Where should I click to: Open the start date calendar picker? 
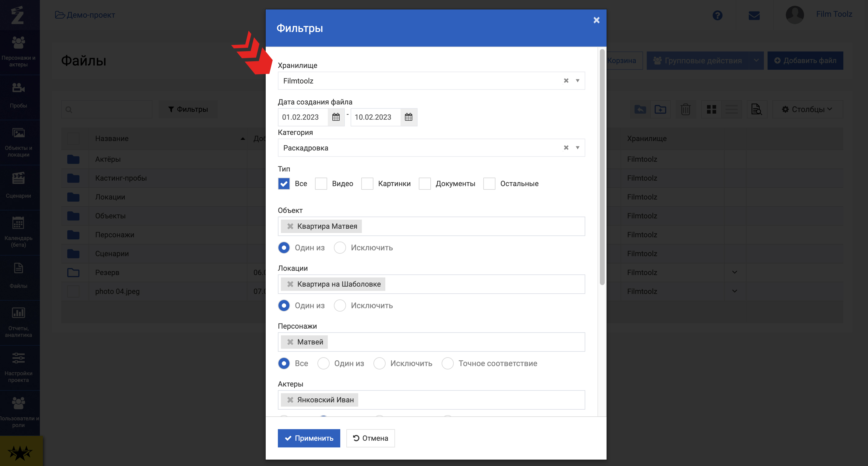click(x=336, y=117)
